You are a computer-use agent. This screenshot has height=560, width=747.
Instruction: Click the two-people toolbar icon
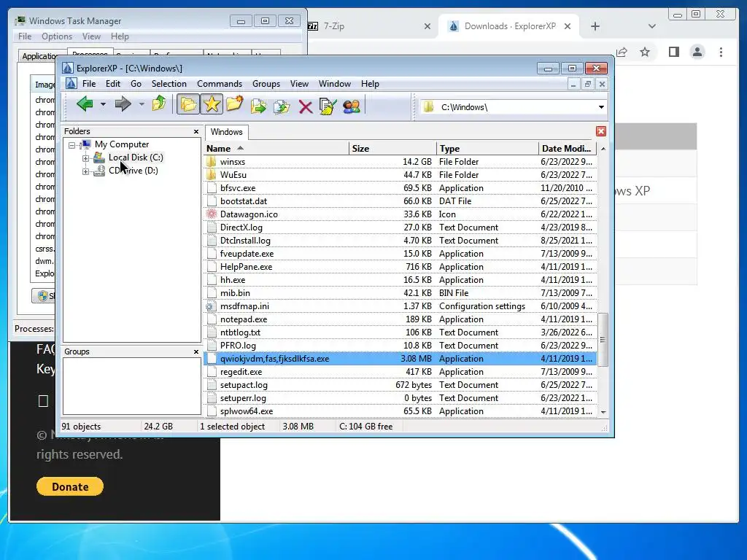(x=352, y=106)
